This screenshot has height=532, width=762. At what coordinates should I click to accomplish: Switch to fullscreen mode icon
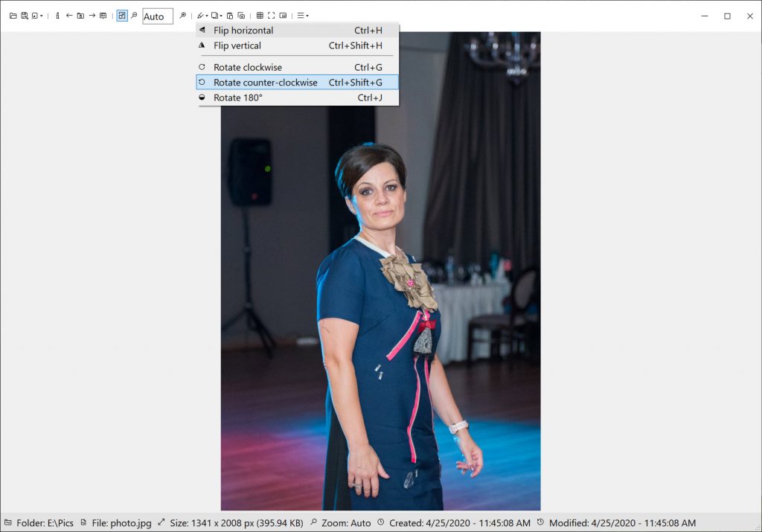pyautogui.click(x=271, y=16)
